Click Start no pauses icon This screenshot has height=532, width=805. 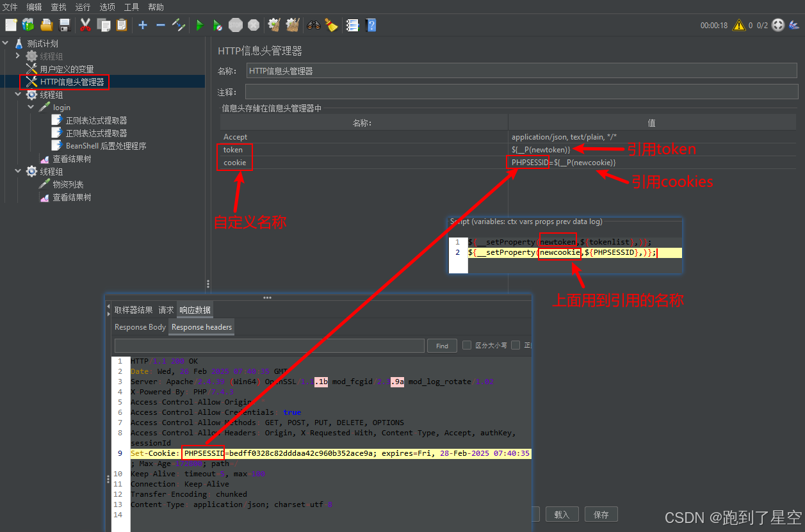point(218,25)
